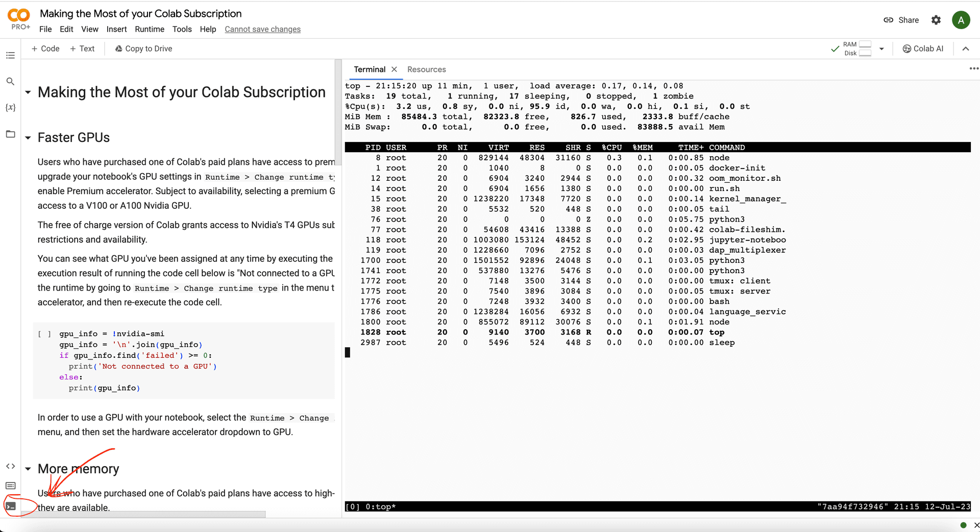This screenshot has height=532, width=980.
Task: Click the Share button
Action: point(901,20)
